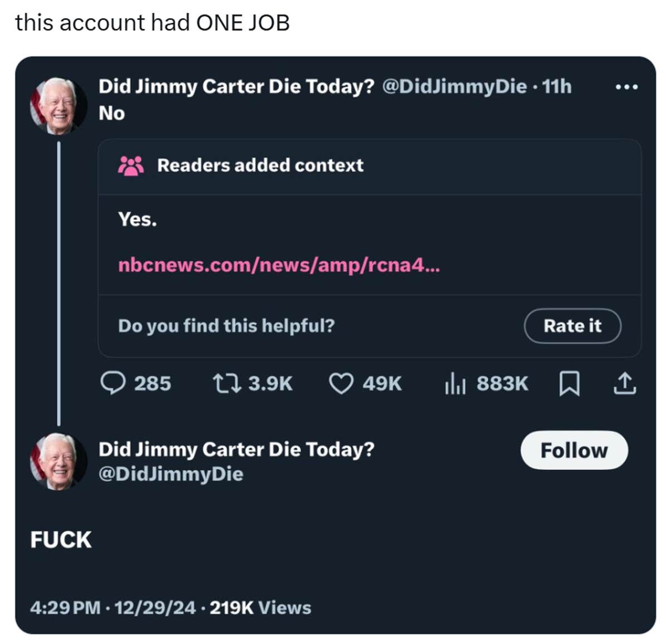The height and width of the screenshot is (644, 669).
Task: Click the share upload icon
Action: pyautogui.click(x=624, y=383)
